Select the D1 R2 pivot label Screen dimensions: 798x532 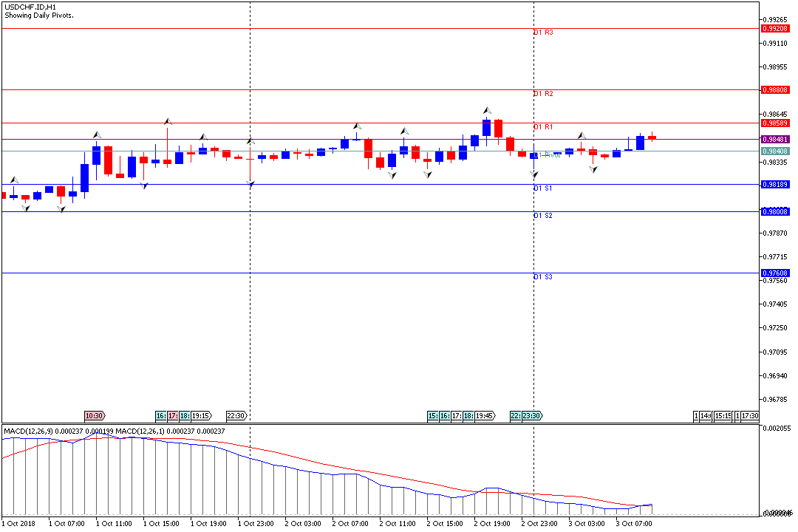[543, 94]
